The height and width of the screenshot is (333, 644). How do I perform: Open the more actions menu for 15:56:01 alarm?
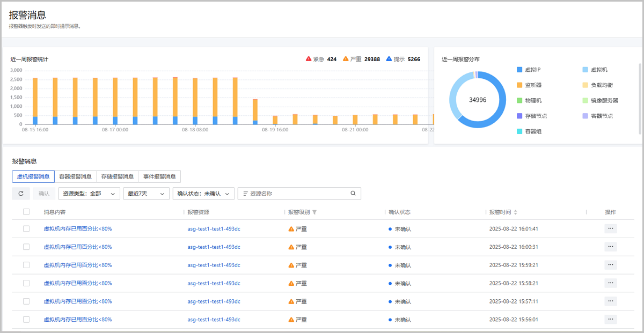pyautogui.click(x=610, y=320)
